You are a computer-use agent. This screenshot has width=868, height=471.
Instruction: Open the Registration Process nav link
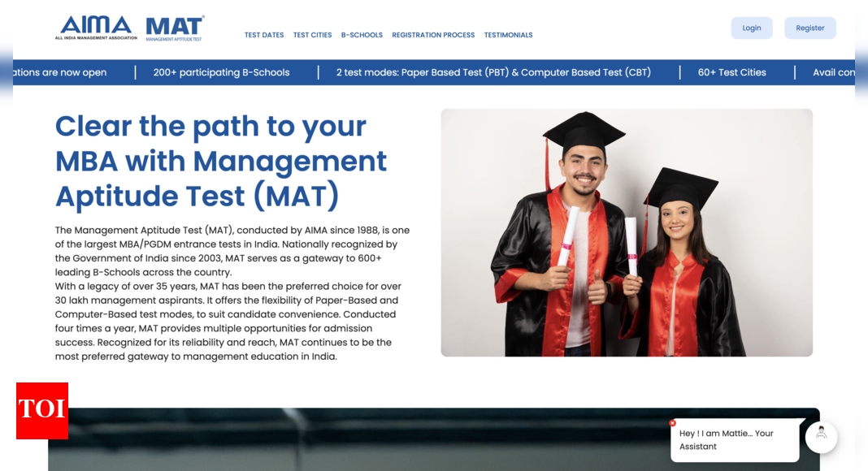[433, 35]
